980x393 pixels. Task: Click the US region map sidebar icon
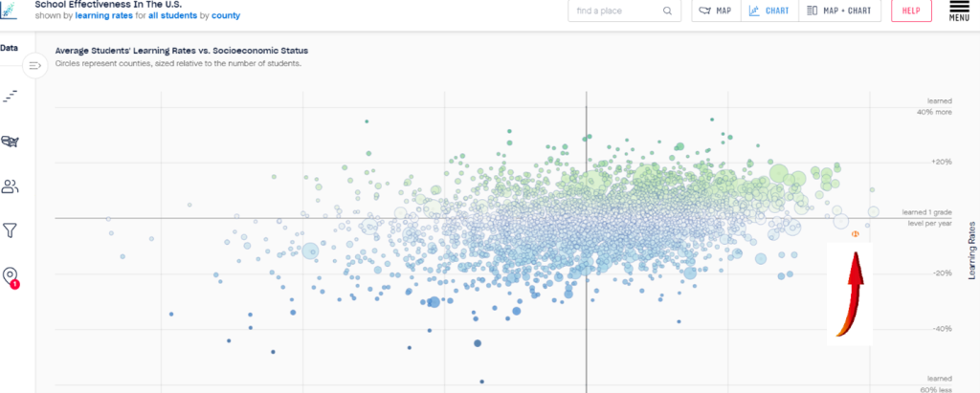[11, 142]
